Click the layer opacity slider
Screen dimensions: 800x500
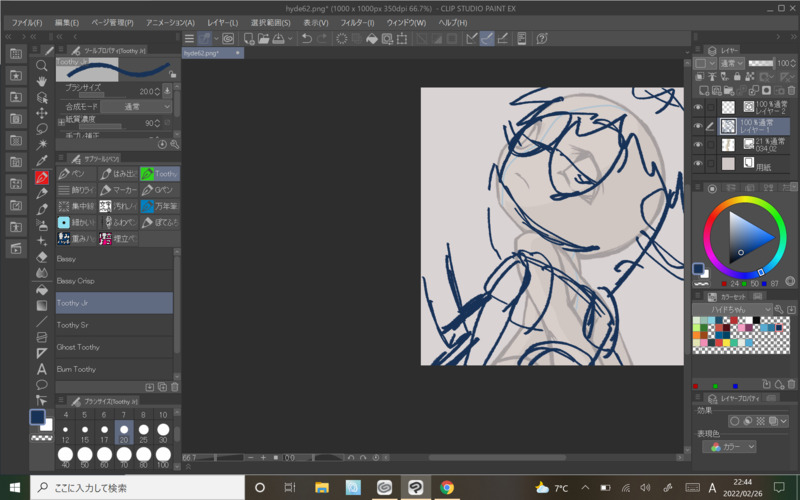(761, 63)
